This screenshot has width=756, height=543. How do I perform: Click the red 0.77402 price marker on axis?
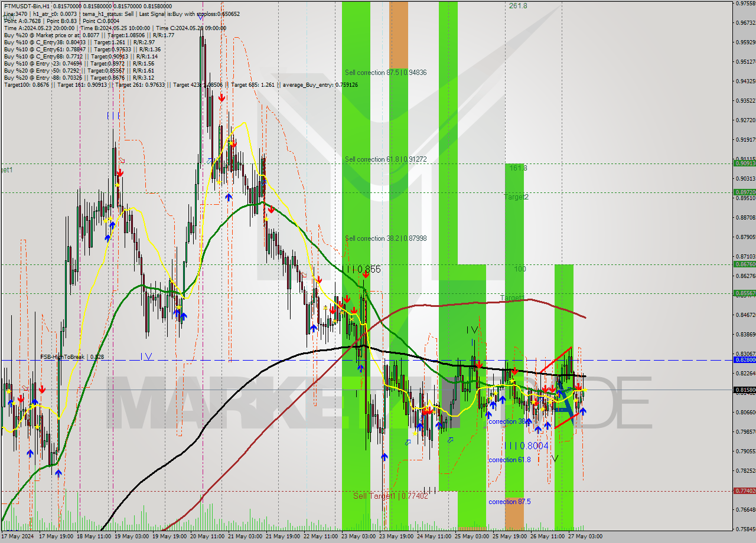(744, 490)
